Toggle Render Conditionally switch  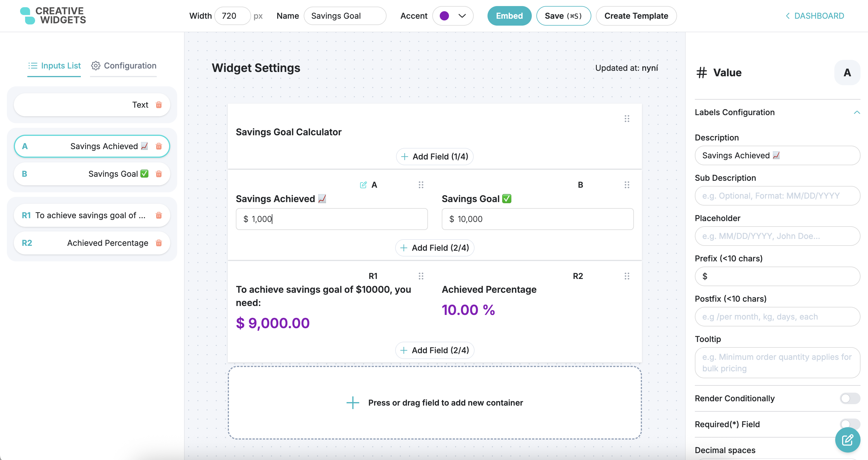[850, 398]
